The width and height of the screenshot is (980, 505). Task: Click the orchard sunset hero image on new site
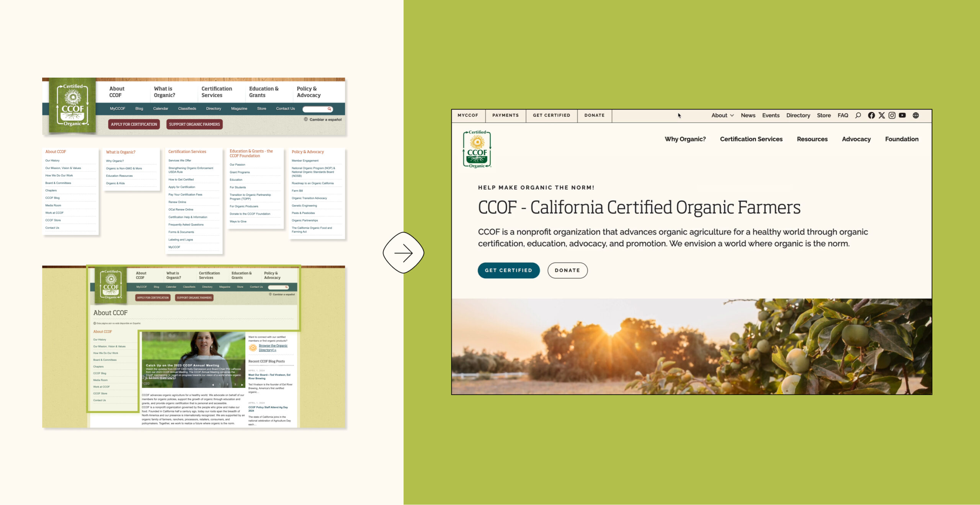[x=691, y=346]
